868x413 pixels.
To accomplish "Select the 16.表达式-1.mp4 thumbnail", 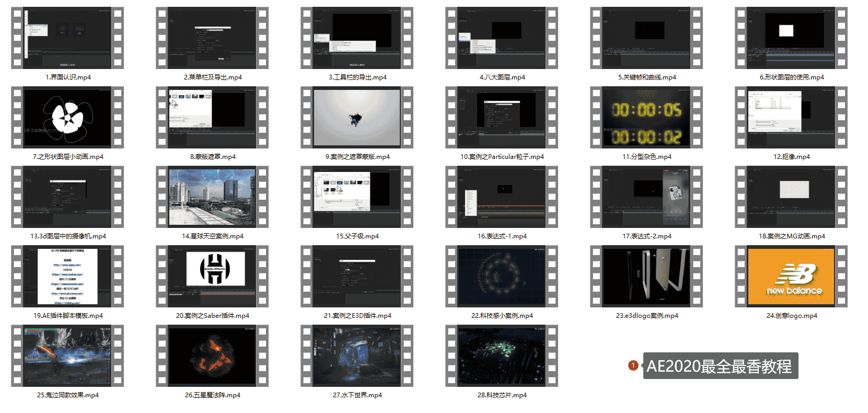I will pos(502,197).
